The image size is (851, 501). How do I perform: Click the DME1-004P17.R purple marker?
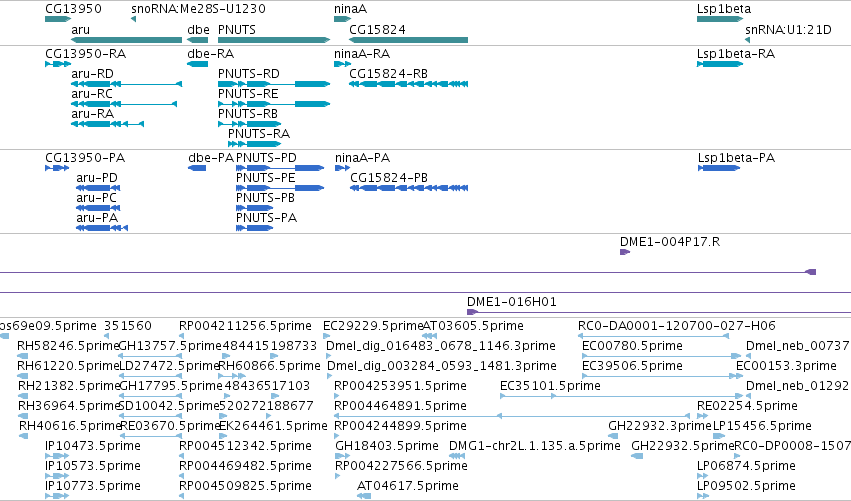point(625,252)
